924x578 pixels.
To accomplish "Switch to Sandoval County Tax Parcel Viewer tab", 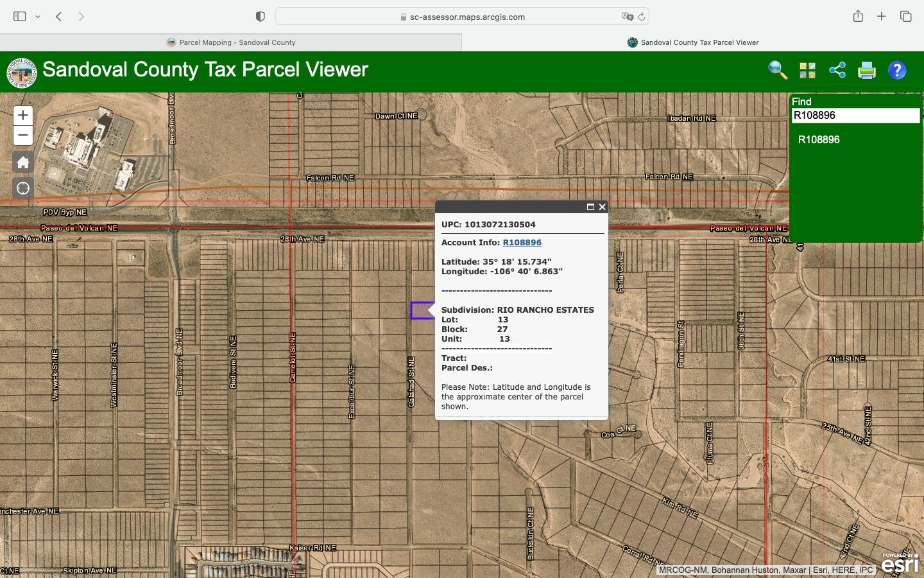I will click(x=693, y=42).
